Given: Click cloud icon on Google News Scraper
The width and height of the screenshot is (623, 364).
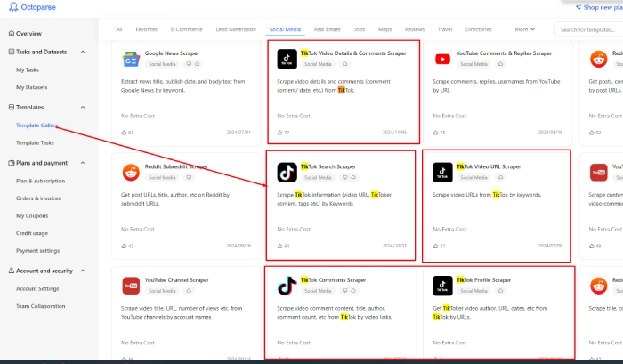Looking at the screenshot, I should pos(197,64).
